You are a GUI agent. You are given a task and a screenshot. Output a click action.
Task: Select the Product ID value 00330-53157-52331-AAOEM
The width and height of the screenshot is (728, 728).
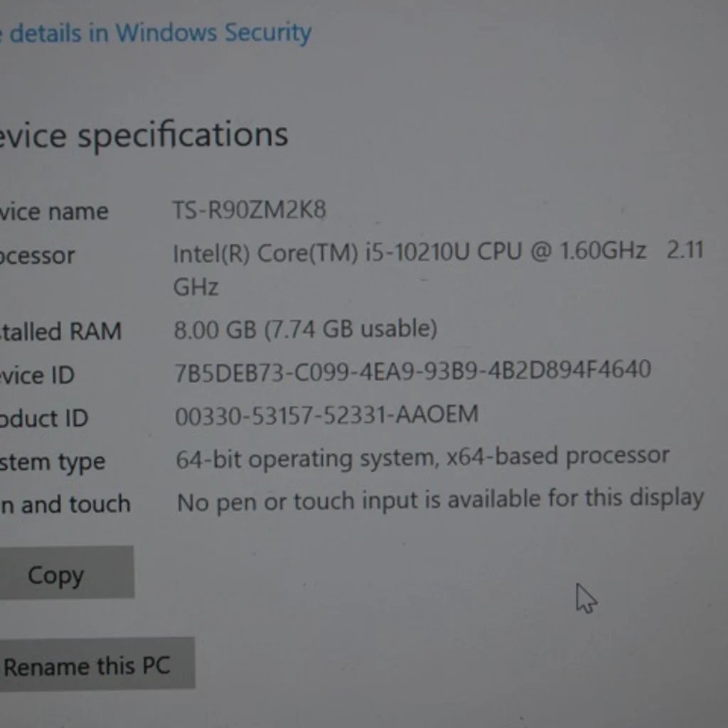[326, 414]
